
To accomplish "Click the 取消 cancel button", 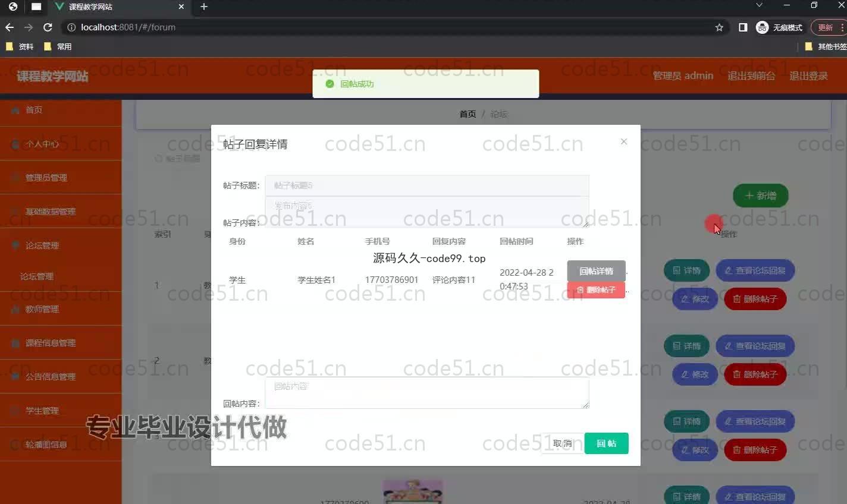I will (x=562, y=443).
